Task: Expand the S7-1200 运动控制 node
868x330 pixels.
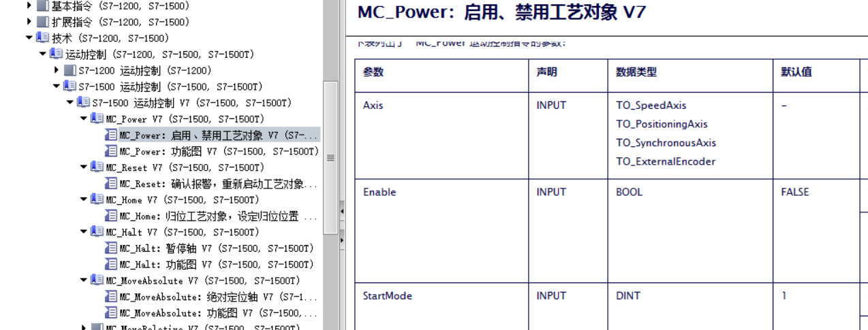Action: click(57, 71)
